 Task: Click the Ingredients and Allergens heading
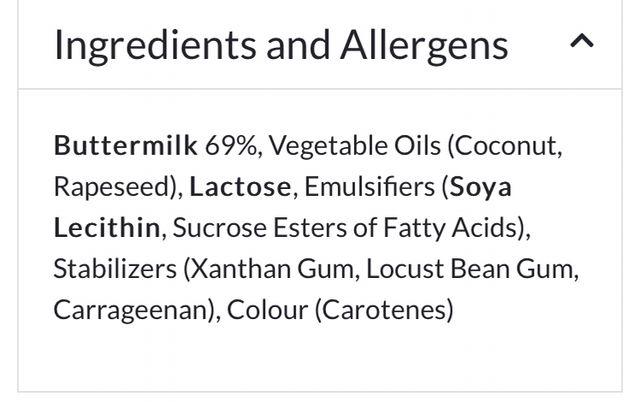tap(281, 45)
